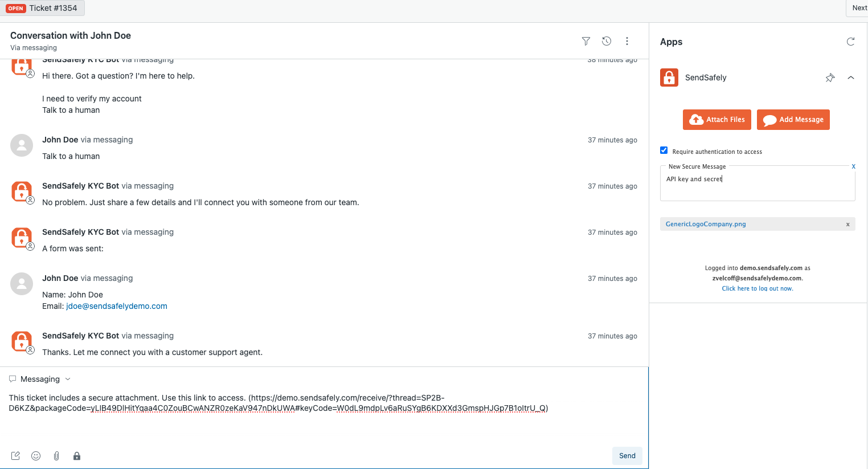Open the conversation three-dot options menu
Screen dimensions: 868x469
pyautogui.click(x=627, y=41)
